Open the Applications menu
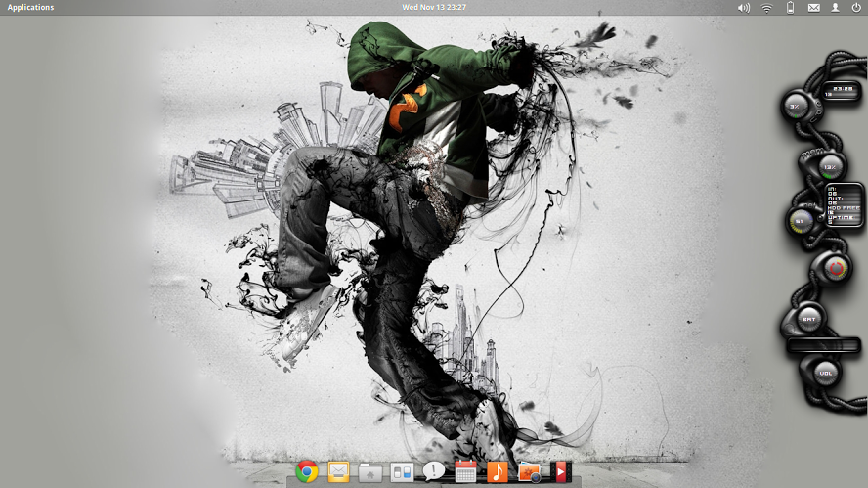The height and width of the screenshot is (488, 868). 30,7
